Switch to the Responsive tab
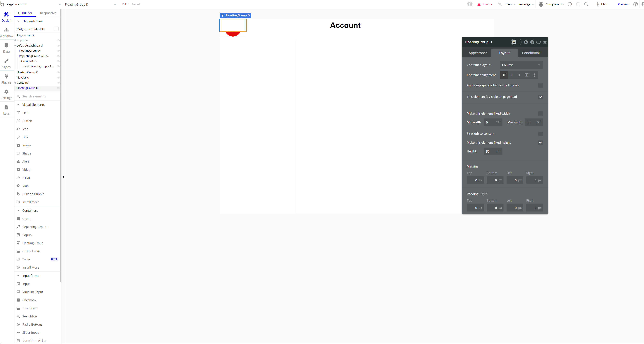The height and width of the screenshot is (344, 644). click(x=48, y=13)
